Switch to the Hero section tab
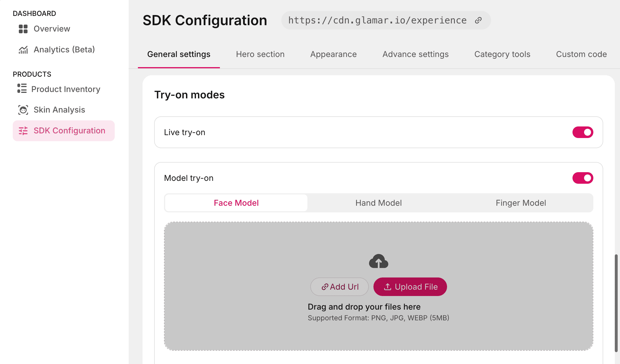 pyautogui.click(x=260, y=54)
